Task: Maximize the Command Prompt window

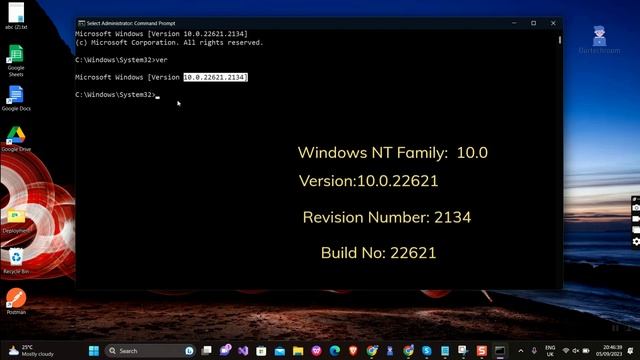Action: tap(533, 23)
